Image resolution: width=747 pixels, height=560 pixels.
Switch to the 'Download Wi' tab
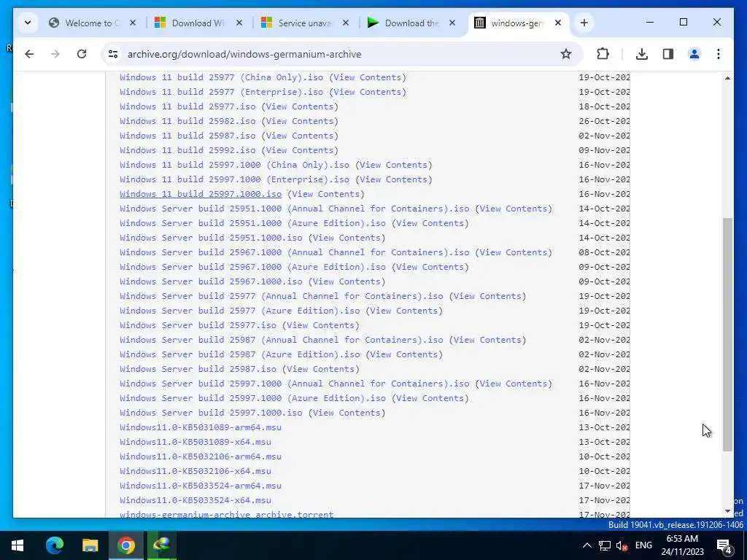pos(198,23)
